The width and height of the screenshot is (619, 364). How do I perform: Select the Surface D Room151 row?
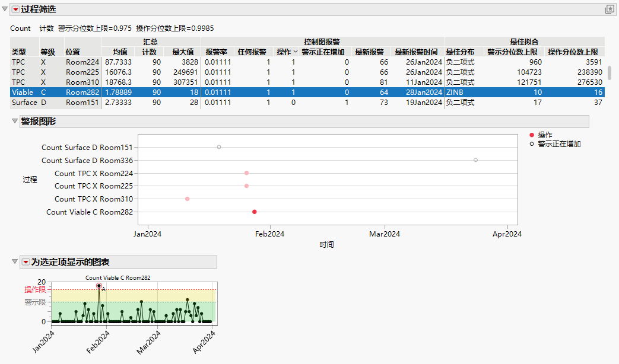pos(307,103)
